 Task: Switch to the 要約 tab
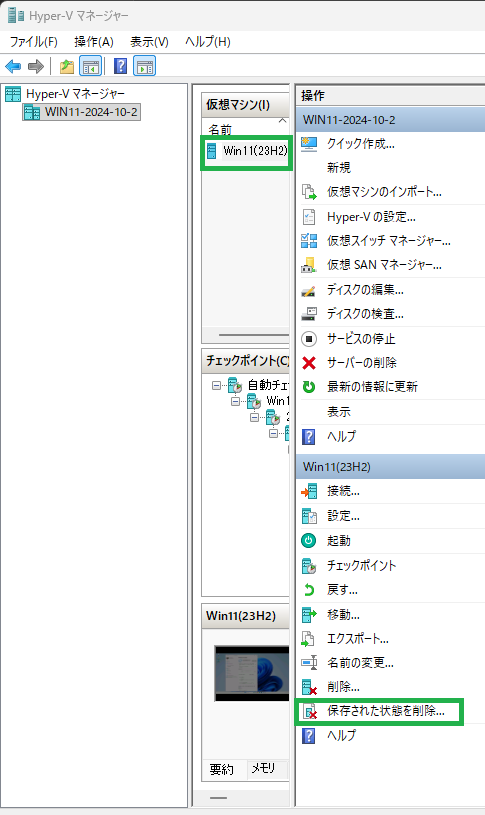coord(221,769)
